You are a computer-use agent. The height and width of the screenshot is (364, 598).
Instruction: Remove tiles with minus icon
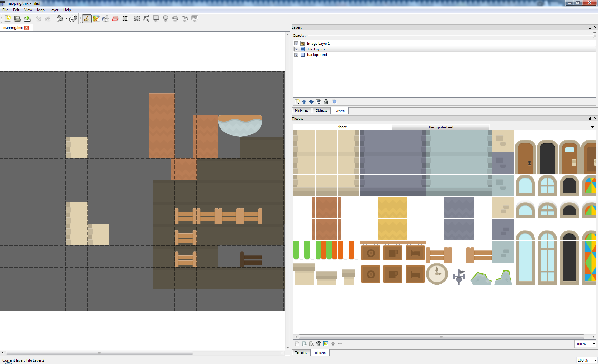[x=340, y=344]
